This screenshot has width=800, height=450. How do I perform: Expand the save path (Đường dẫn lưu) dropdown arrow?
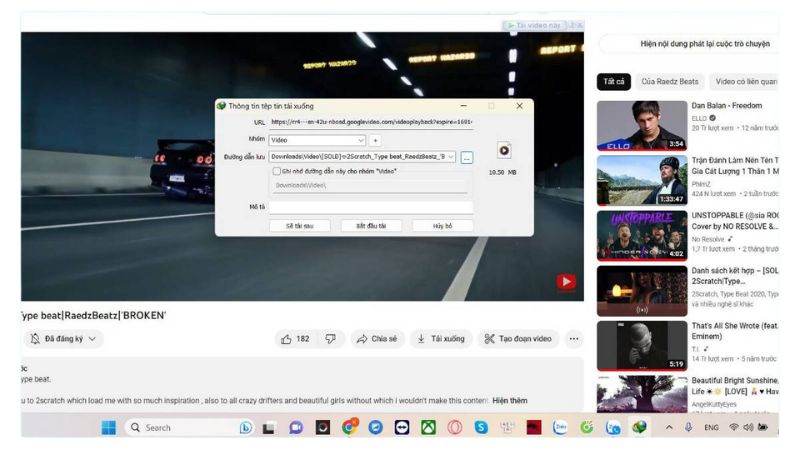pos(451,157)
